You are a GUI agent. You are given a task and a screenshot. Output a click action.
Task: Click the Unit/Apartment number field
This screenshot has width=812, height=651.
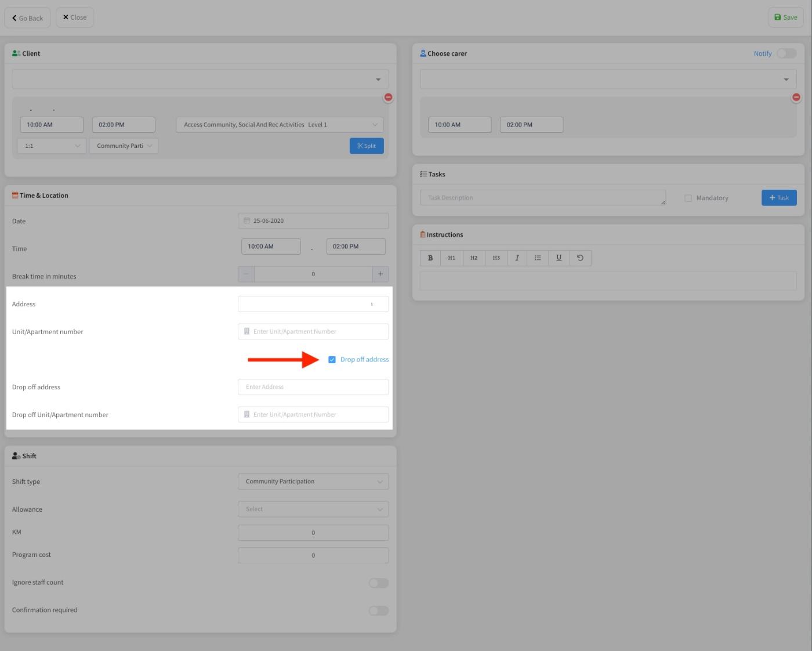pos(313,332)
